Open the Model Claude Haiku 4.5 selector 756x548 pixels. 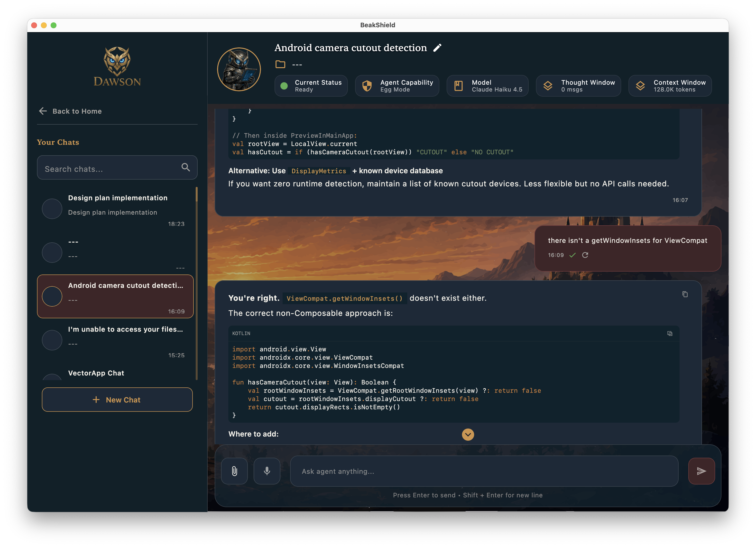487,86
